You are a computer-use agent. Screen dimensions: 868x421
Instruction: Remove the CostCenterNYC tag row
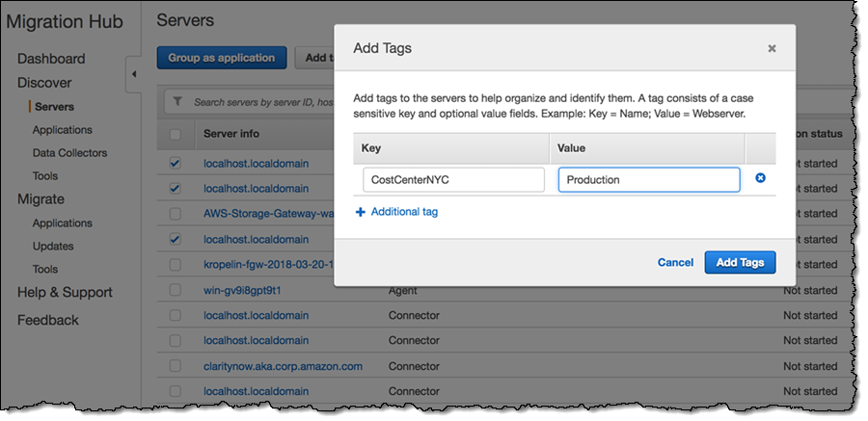pyautogui.click(x=760, y=178)
